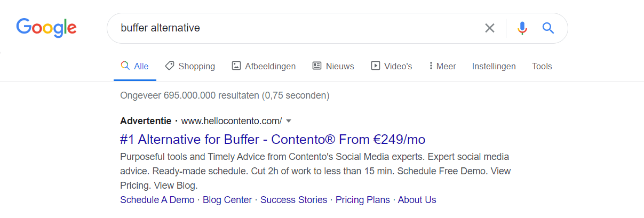Screen dimensions: 644x218
Task: Open Instellingen menu
Action: click(494, 66)
